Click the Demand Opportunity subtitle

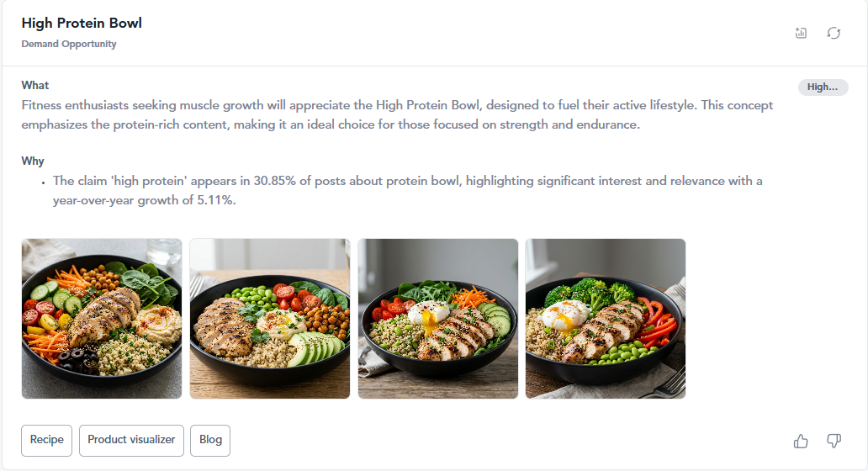coord(69,44)
